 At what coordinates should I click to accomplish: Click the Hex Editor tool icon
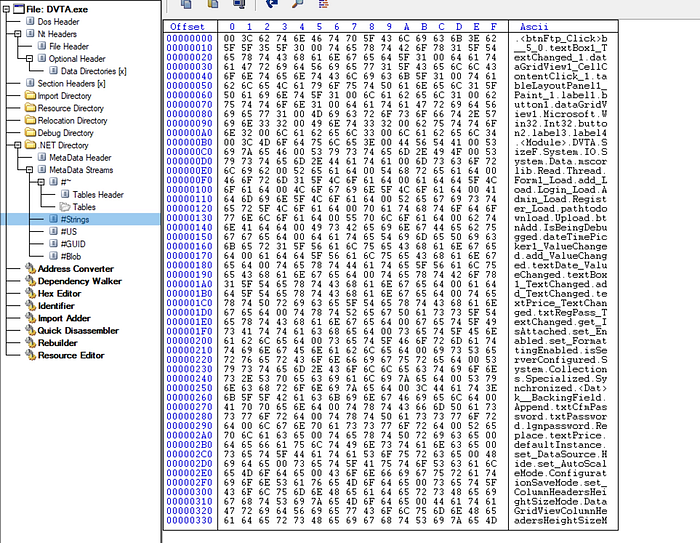[x=30, y=293]
